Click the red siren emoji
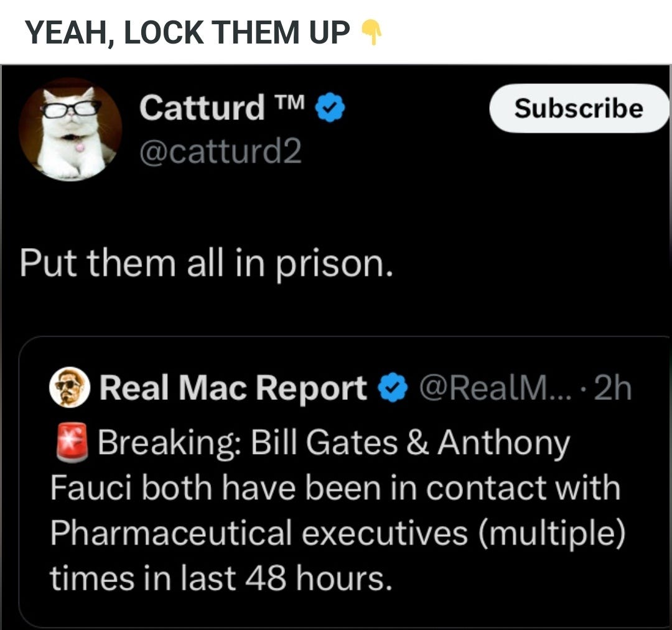This screenshot has height=630, width=672. [72, 443]
